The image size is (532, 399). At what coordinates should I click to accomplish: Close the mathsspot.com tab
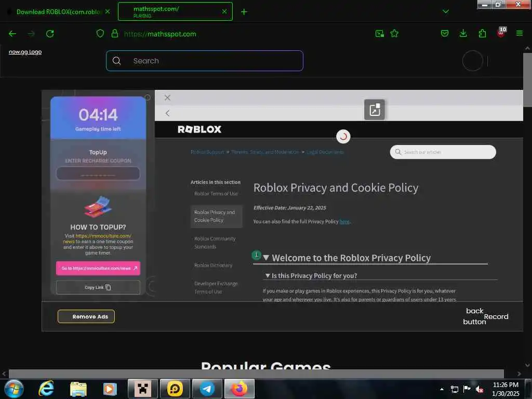point(224,11)
